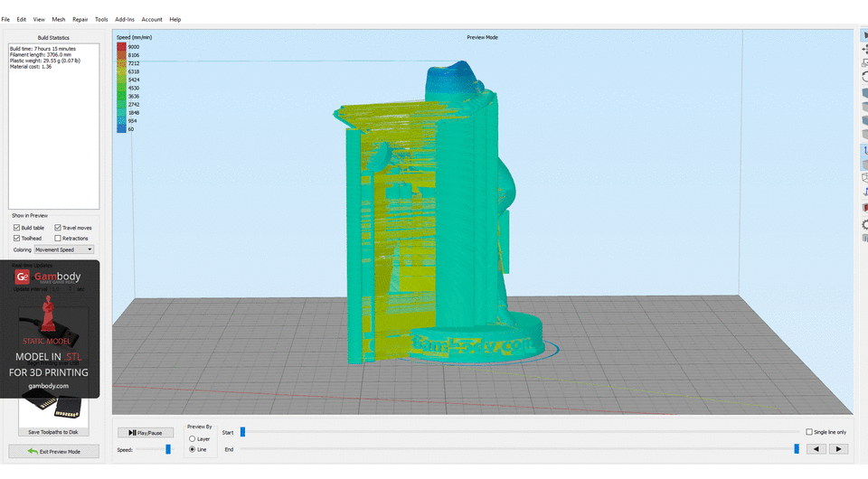This screenshot has width=868, height=479.
Task: Open the Account menu
Action: click(x=152, y=19)
